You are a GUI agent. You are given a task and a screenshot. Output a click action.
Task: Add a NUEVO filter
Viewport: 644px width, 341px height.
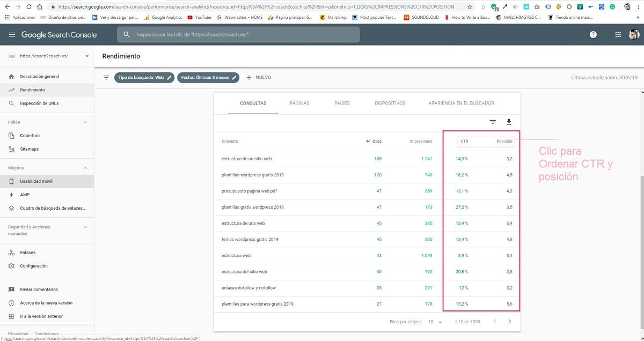[x=259, y=78]
